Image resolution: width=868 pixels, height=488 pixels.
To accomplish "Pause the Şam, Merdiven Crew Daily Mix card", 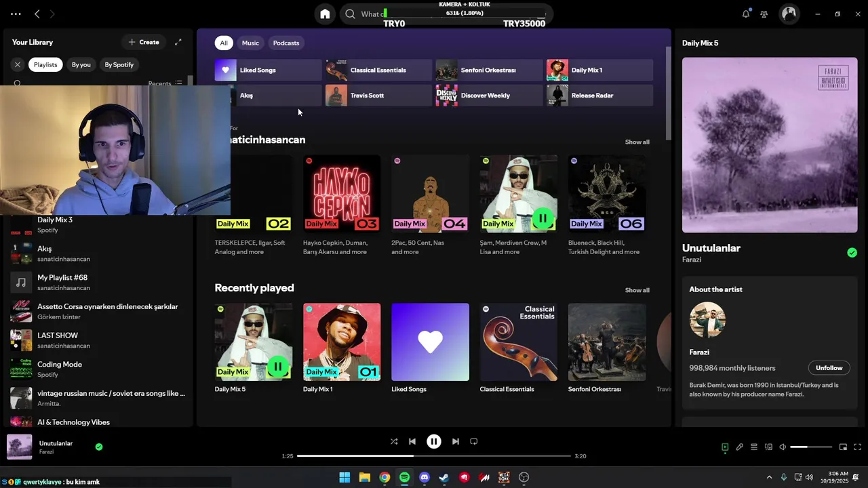I will 542,218.
